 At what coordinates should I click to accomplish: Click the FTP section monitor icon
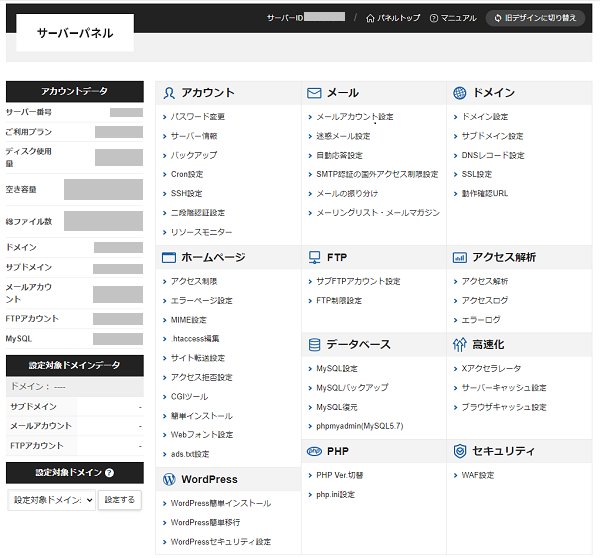coord(314,257)
